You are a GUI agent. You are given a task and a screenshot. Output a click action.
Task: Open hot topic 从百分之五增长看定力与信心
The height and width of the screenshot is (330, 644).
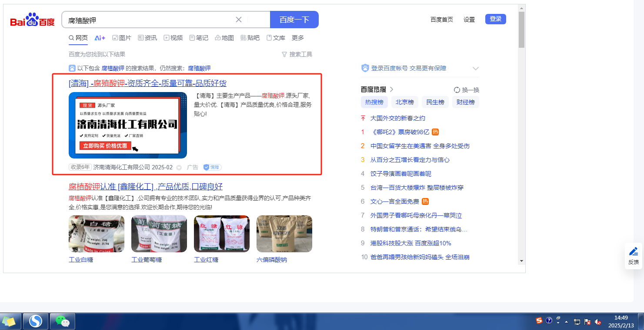click(x=410, y=160)
